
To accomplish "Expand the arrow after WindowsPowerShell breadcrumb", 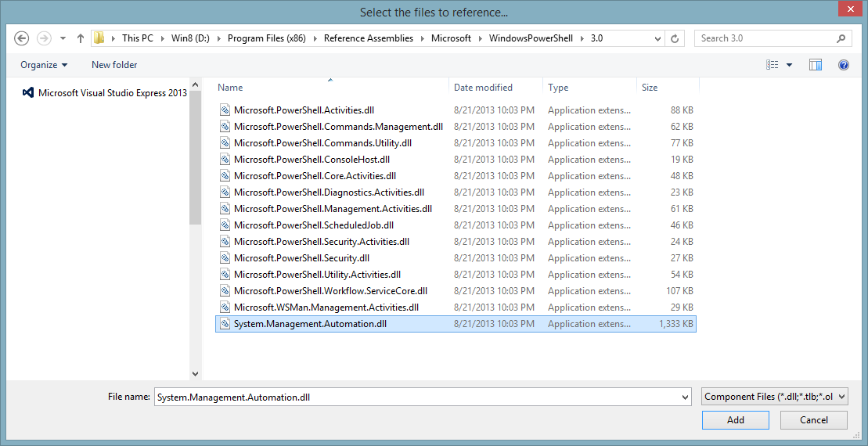I will click(582, 39).
